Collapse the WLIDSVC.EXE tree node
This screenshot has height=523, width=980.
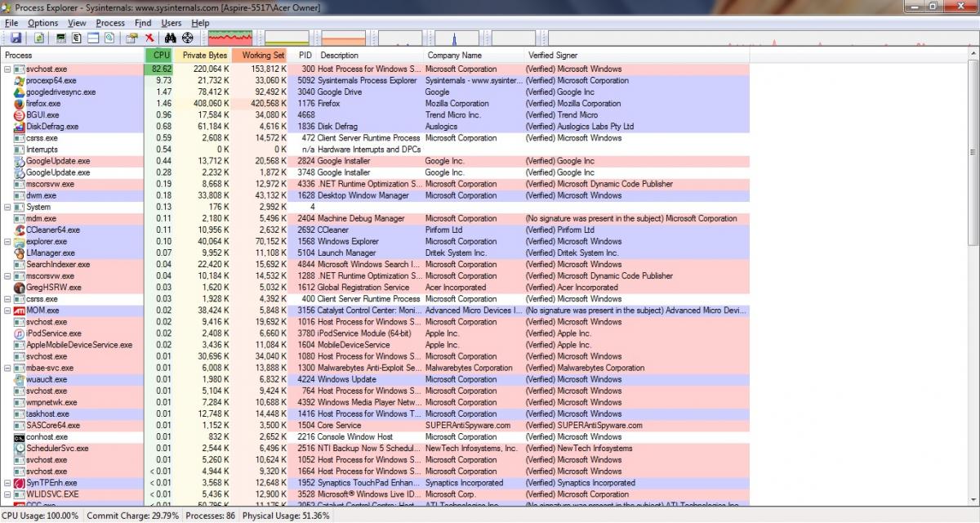pyautogui.click(x=8, y=494)
